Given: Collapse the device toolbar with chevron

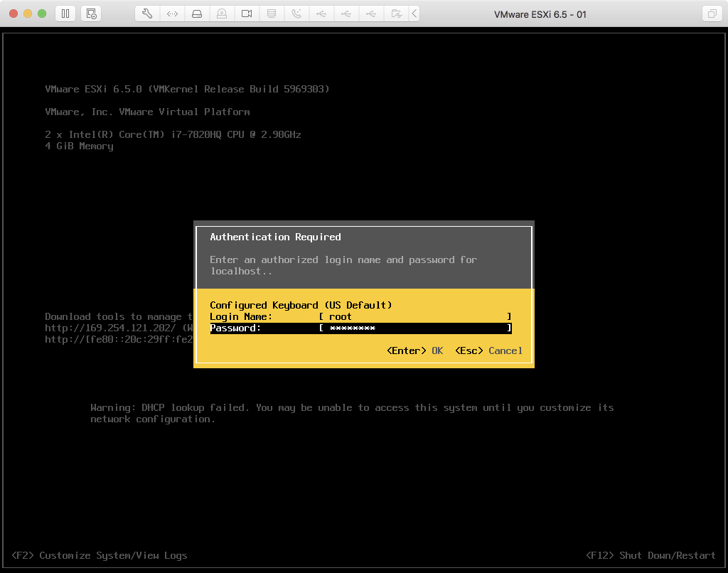Looking at the screenshot, I should click(x=414, y=14).
